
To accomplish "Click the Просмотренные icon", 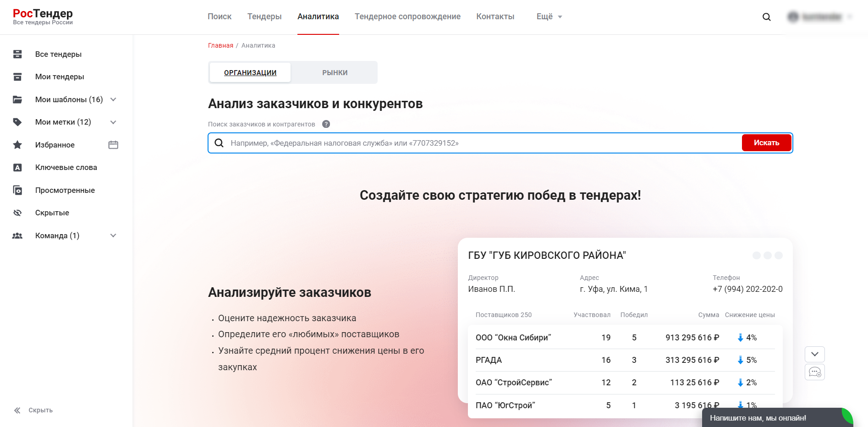I will point(17,190).
